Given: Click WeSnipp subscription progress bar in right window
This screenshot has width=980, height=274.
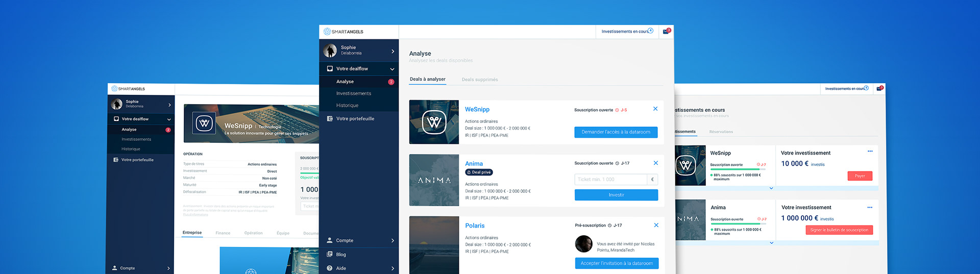Looking at the screenshot, I should 738,169.
